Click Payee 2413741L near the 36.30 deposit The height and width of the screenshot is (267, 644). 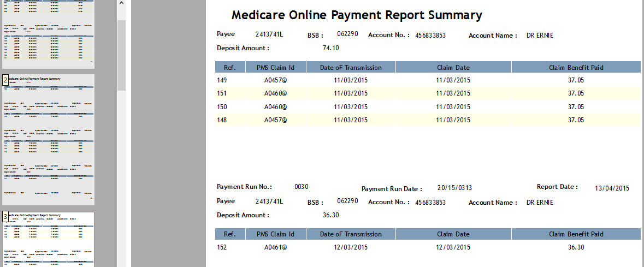tap(269, 201)
